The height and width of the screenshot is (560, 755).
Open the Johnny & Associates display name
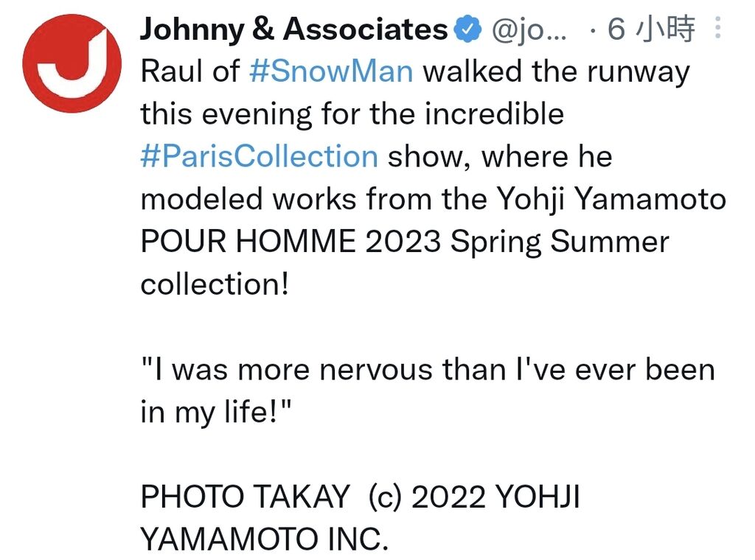293,29
